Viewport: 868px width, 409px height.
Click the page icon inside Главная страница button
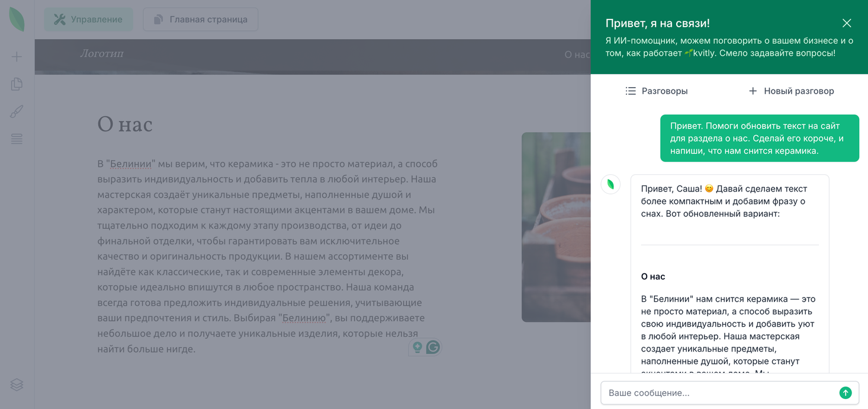coord(158,20)
